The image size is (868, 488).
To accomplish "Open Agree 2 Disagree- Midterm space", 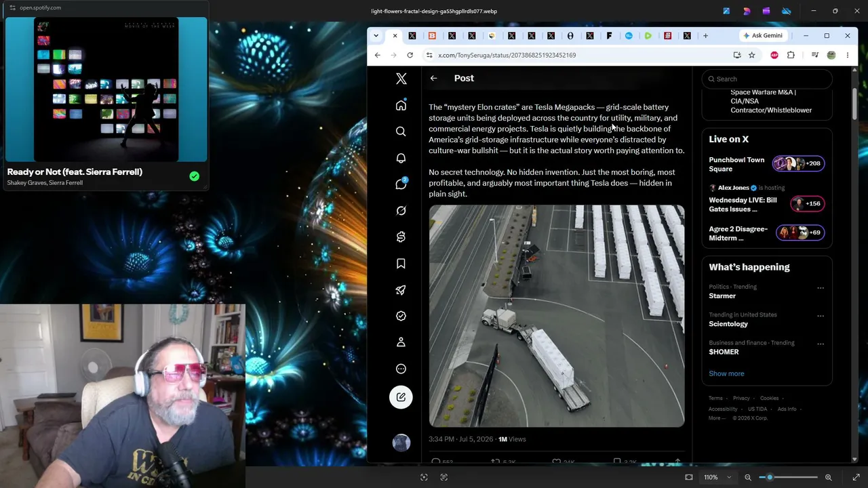I will pos(767,233).
